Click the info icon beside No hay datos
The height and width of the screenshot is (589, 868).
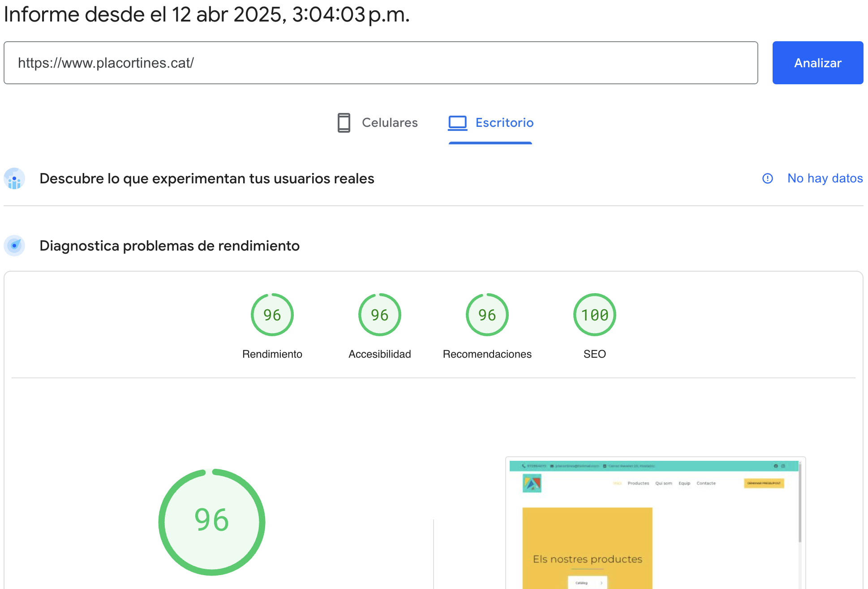pyautogui.click(x=767, y=179)
